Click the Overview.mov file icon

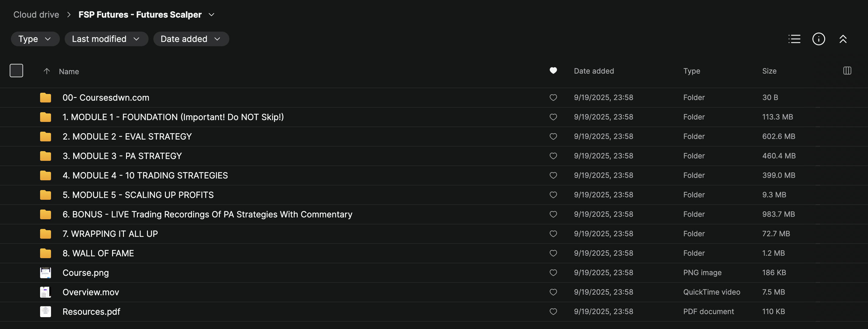(46, 292)
